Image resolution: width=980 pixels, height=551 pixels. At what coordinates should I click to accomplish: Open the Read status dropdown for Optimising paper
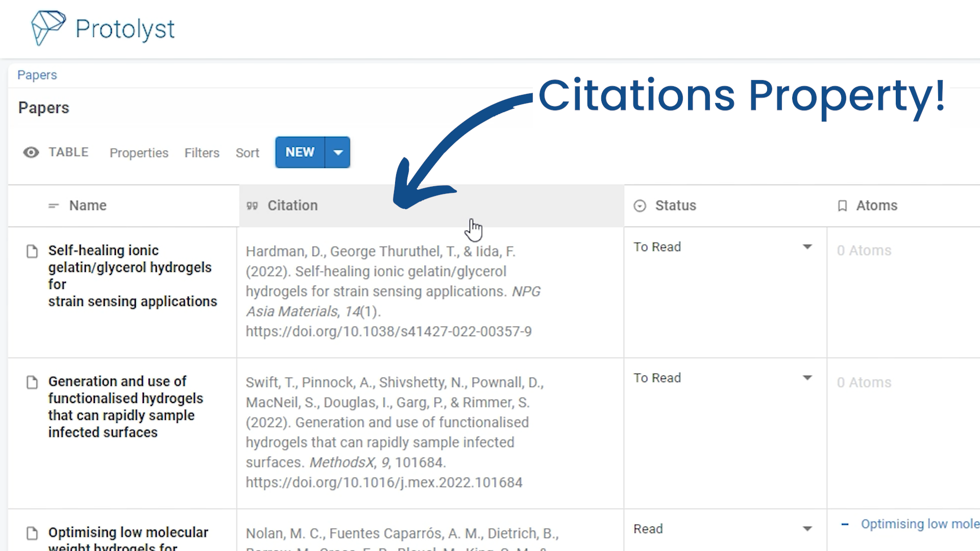tap(806, 529)
